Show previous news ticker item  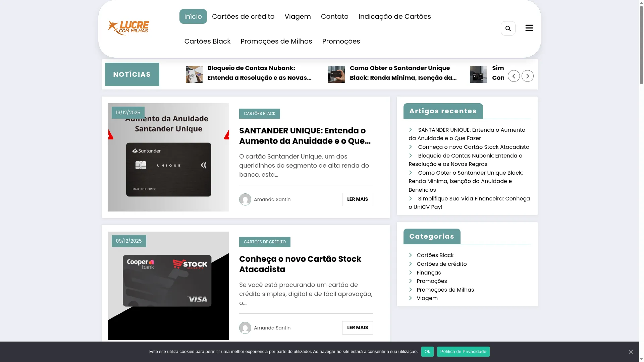[514, 76]
